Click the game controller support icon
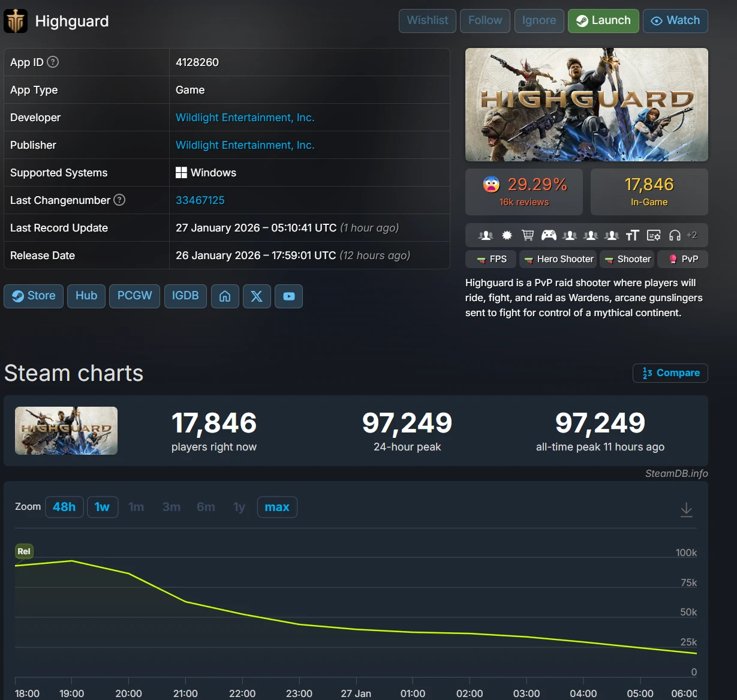Image resolution: width=737 pixels, height=700 pixels. (549, 235)
